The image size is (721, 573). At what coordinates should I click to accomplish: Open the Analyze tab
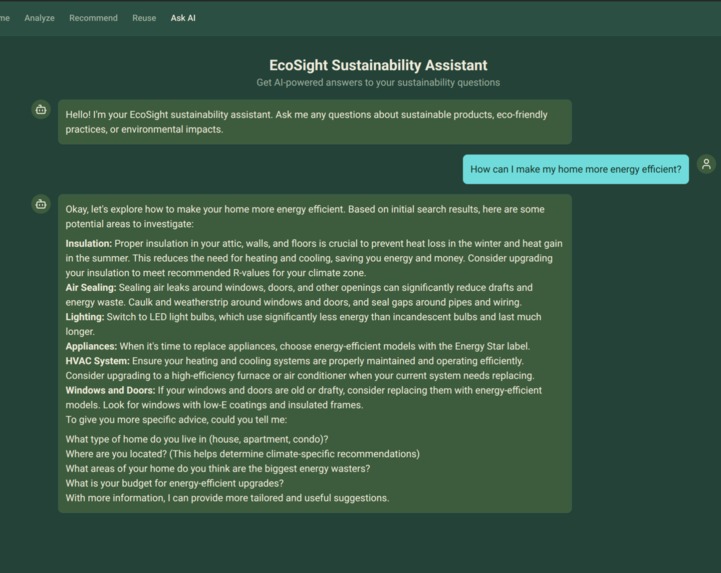click(x=40, y=18)
